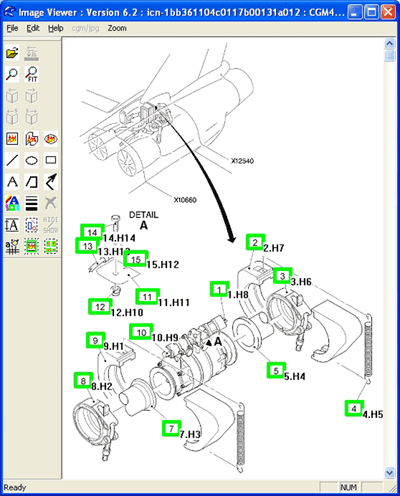Select the arrow leader tool
Screen dimensions: 400x496
(51, 182)
